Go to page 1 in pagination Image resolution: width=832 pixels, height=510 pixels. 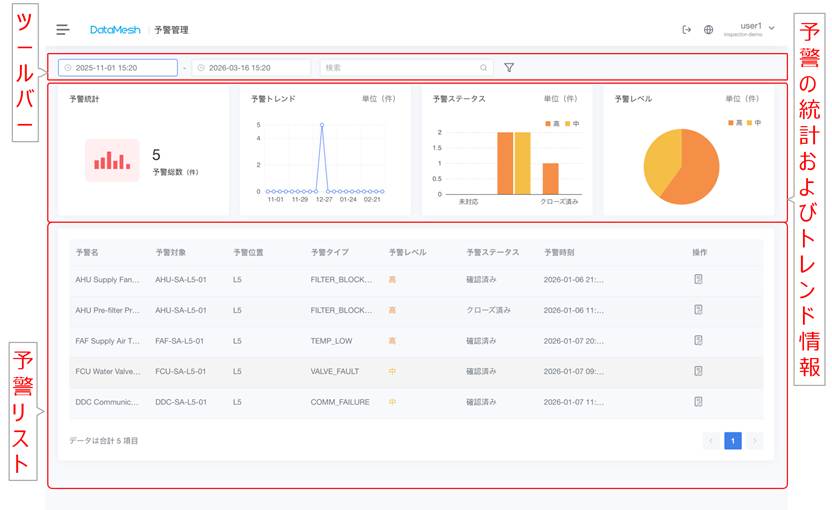[x=732, y=440]
